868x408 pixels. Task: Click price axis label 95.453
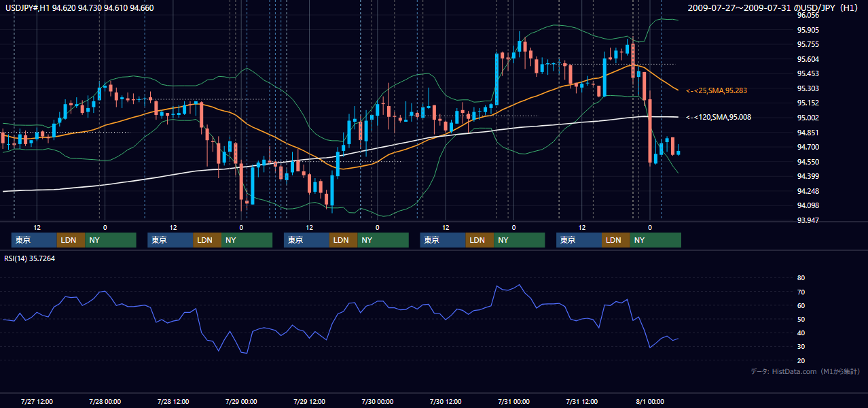click(807, 73)
